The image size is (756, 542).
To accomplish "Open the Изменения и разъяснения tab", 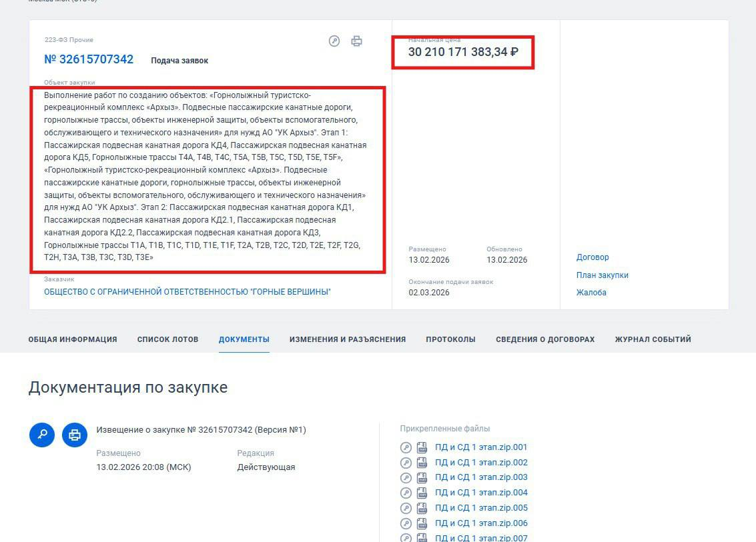I will (348, 339).
